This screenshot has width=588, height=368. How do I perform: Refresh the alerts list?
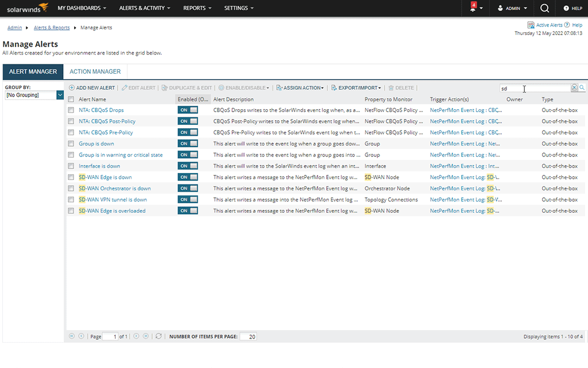159,336
